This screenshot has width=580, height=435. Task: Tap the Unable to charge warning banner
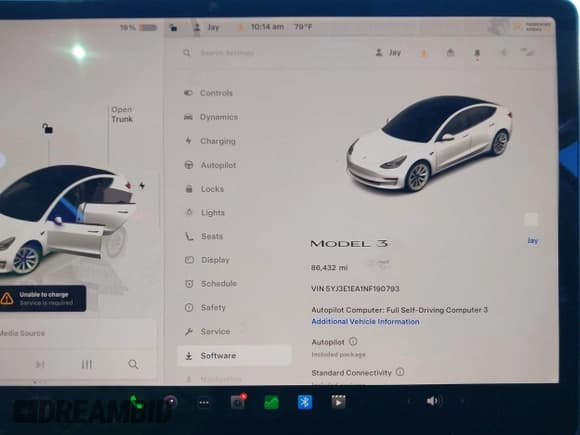(43, 299)
